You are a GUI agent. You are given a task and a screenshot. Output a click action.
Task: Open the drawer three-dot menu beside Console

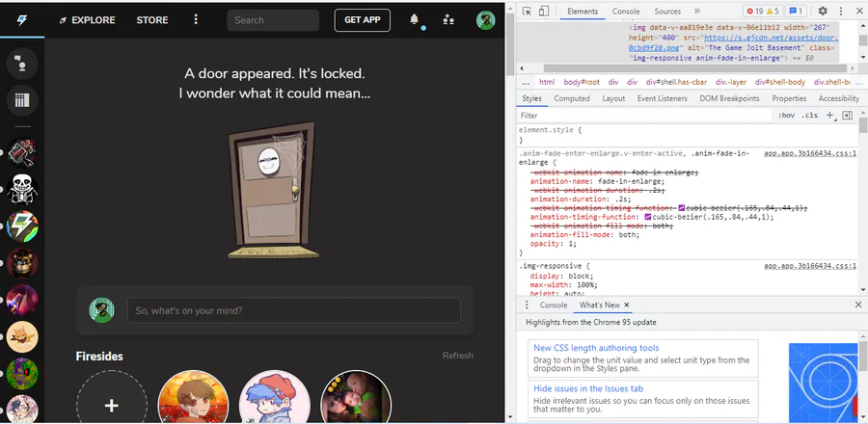click(527, 305)
